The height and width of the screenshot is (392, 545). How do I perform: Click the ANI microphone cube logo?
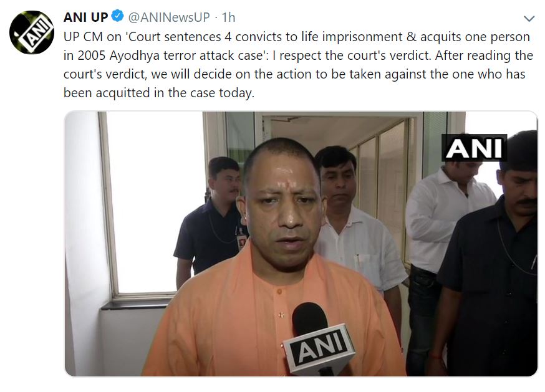[x=319, y=348]
